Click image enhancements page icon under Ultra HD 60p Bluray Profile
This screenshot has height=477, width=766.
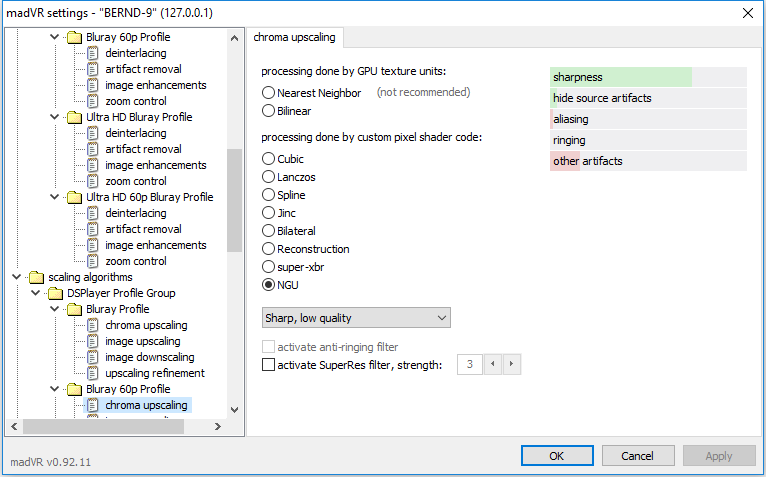[x=93, y=245]
